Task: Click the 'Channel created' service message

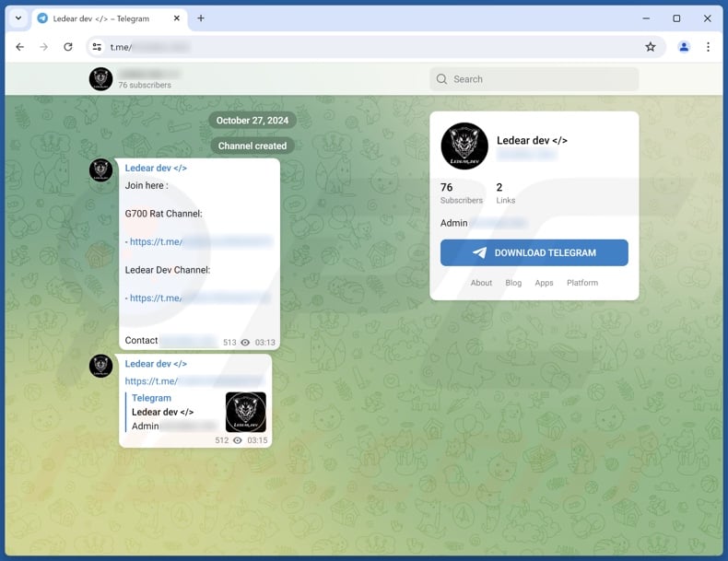Action: tap(252, 146)
